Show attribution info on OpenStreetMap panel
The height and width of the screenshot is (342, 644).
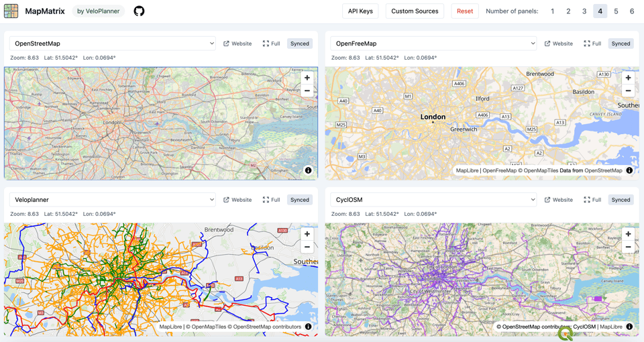pos(308,170)
